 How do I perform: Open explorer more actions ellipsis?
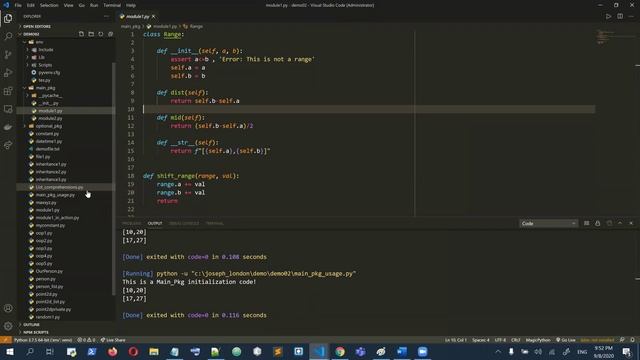(107, 16)
